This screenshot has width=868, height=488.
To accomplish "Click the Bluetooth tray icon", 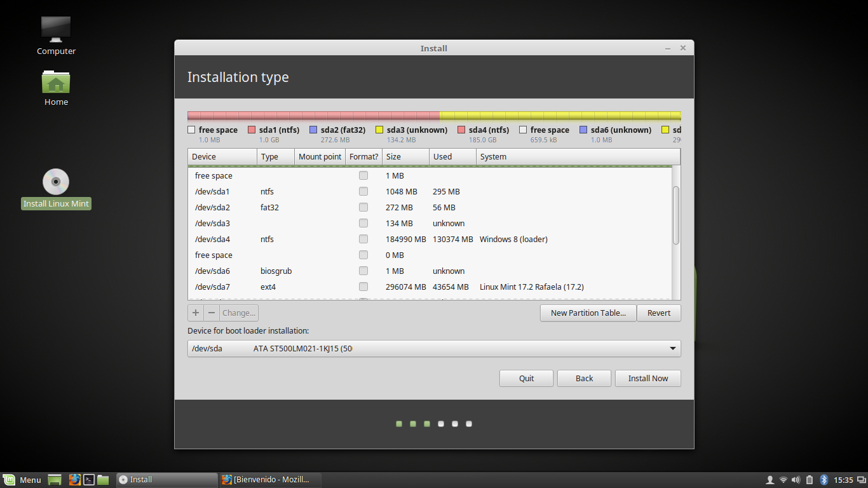I will pyautogui.click(x=824, y=480).
